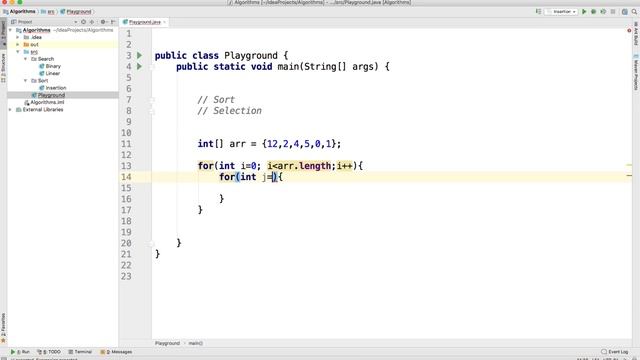
Task: Click the Stop square icon in toolbar
Action: [x=613, y=12]
